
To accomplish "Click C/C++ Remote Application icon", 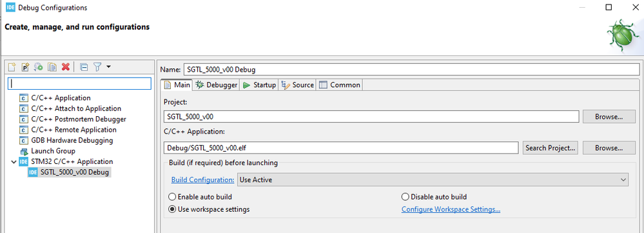I will 23,130.
